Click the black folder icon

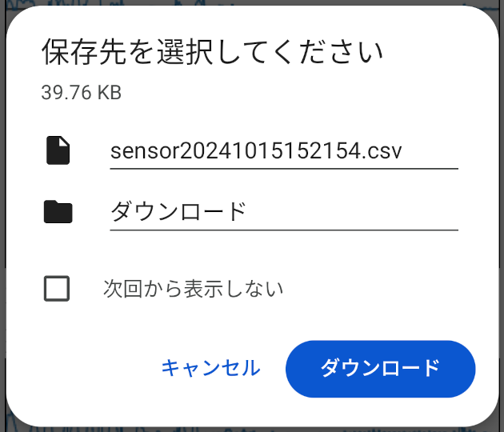(58, 212)
